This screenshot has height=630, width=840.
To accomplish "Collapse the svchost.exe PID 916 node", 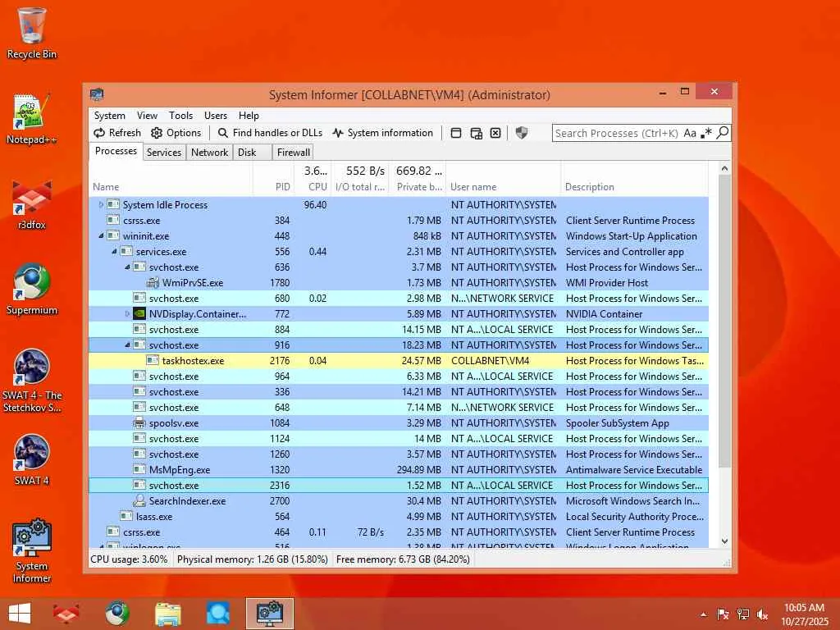I will click(127, 345).
